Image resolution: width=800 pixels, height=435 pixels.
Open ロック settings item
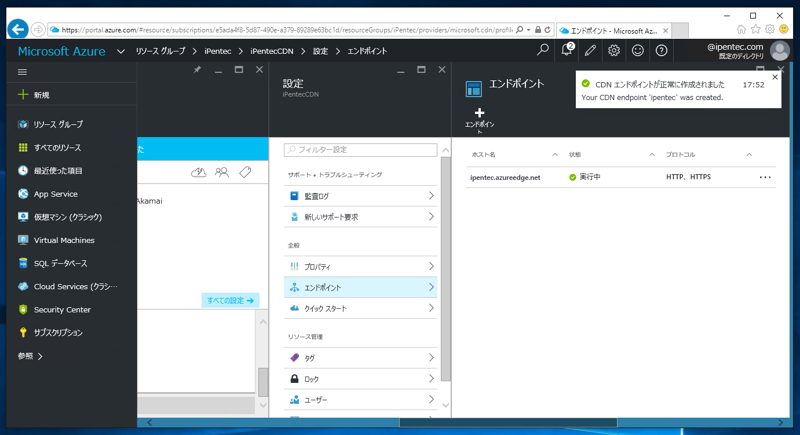tap(360, 378)
